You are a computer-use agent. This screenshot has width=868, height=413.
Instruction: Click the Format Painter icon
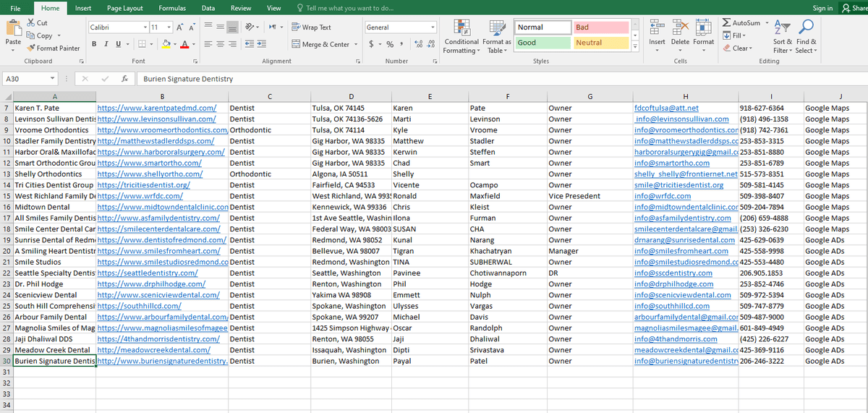[31, 48]
